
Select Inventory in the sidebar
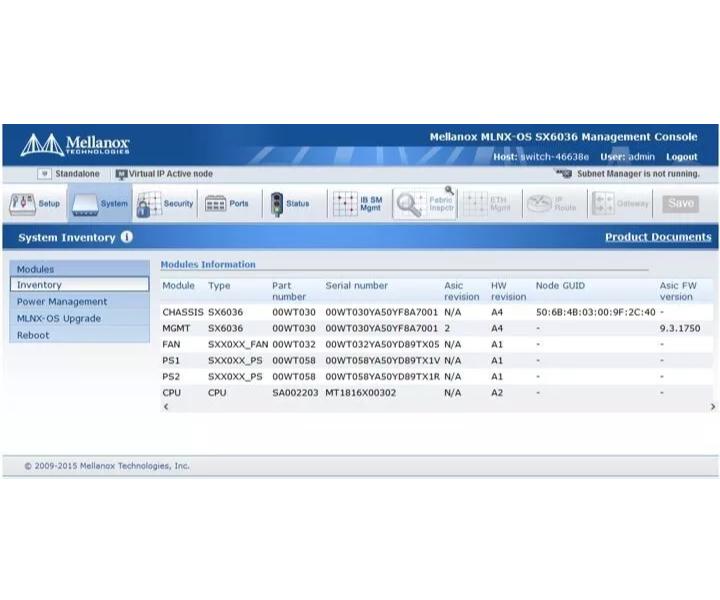pos(79,285)
